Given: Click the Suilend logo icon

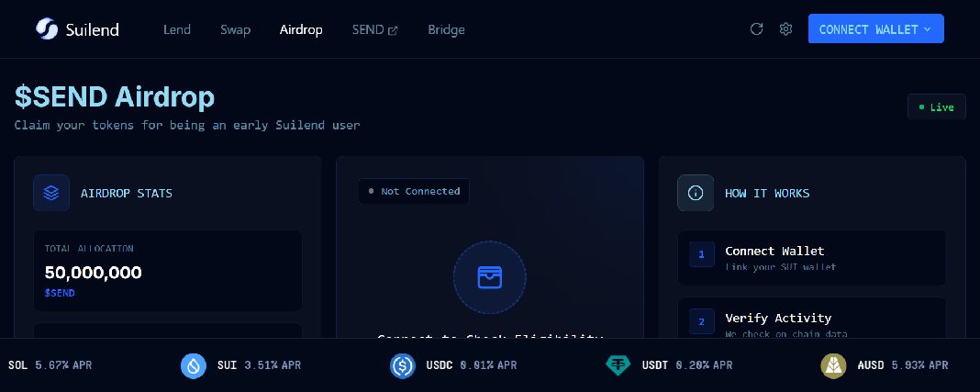Looking at the screenshot, I should pos(46,29).
